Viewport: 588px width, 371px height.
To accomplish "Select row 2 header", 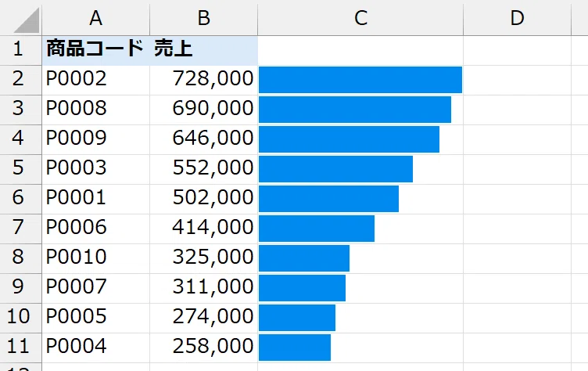I will pos(20,80).
